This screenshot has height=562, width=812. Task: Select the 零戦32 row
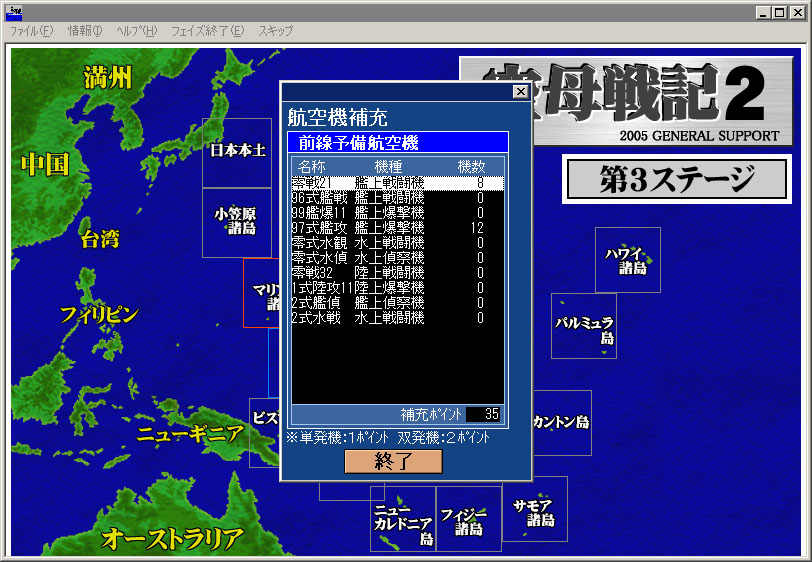(x=397, y=273)
